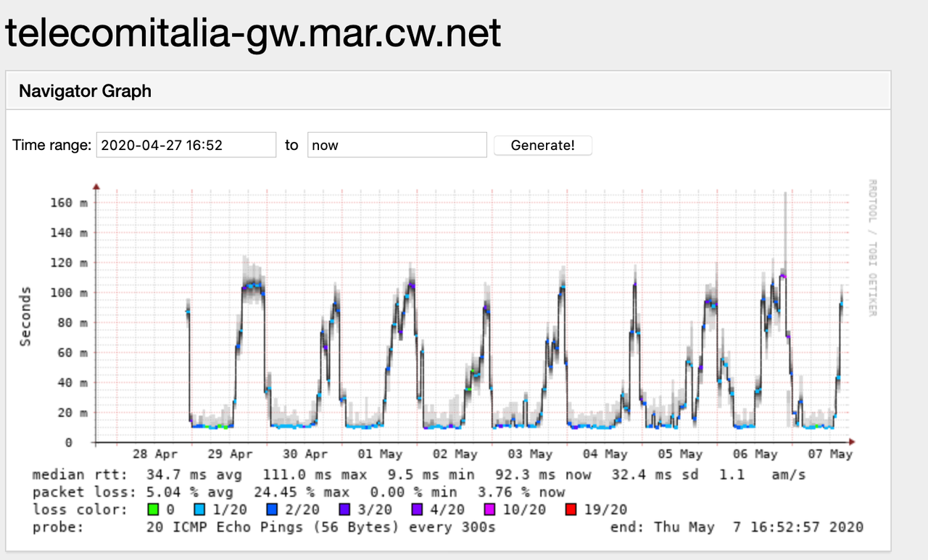The image size is (928, 560).
Task: Click the green 0 loss color swatch
Action: (x=152, y=510)
